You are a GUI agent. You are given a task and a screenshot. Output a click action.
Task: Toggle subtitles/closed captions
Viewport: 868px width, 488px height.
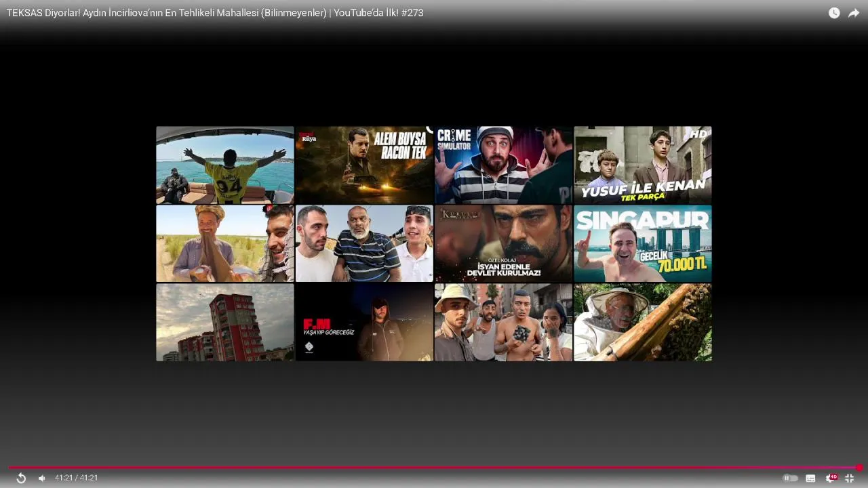click(810, 478)
